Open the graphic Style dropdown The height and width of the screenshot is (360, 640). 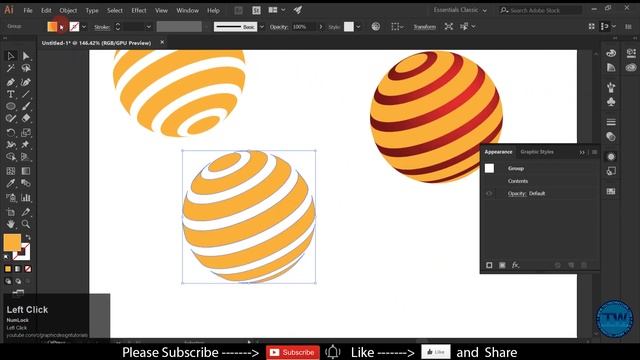(358, 27)
